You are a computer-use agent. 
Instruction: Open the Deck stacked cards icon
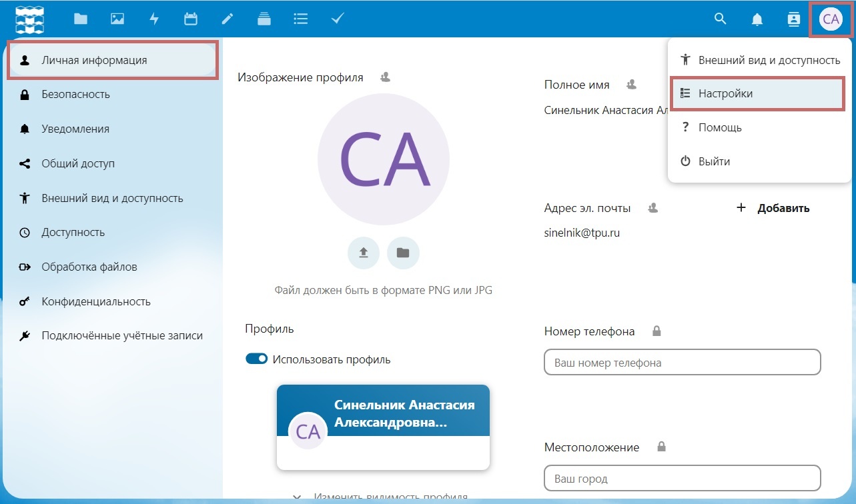[x=264, y=19]
